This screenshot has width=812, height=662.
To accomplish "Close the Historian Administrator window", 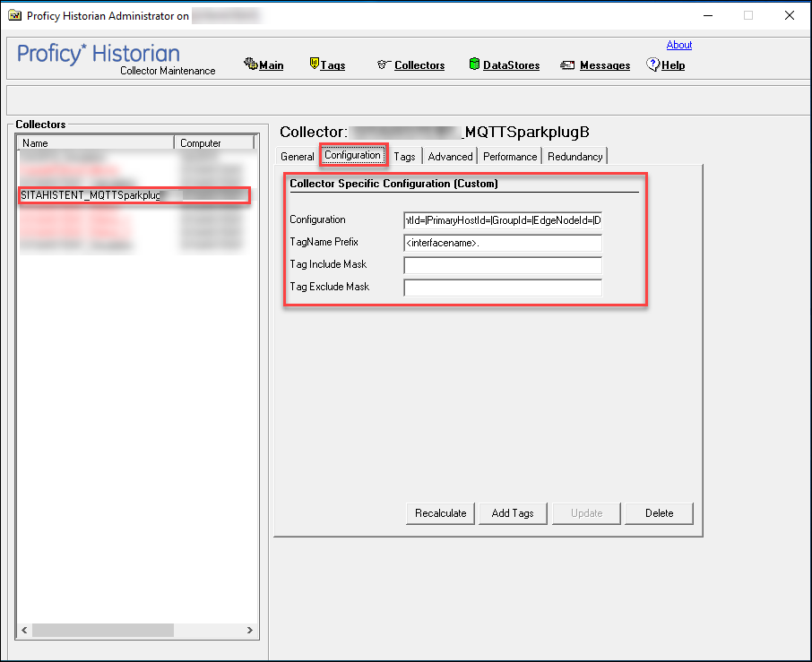I will click(790, 15).
